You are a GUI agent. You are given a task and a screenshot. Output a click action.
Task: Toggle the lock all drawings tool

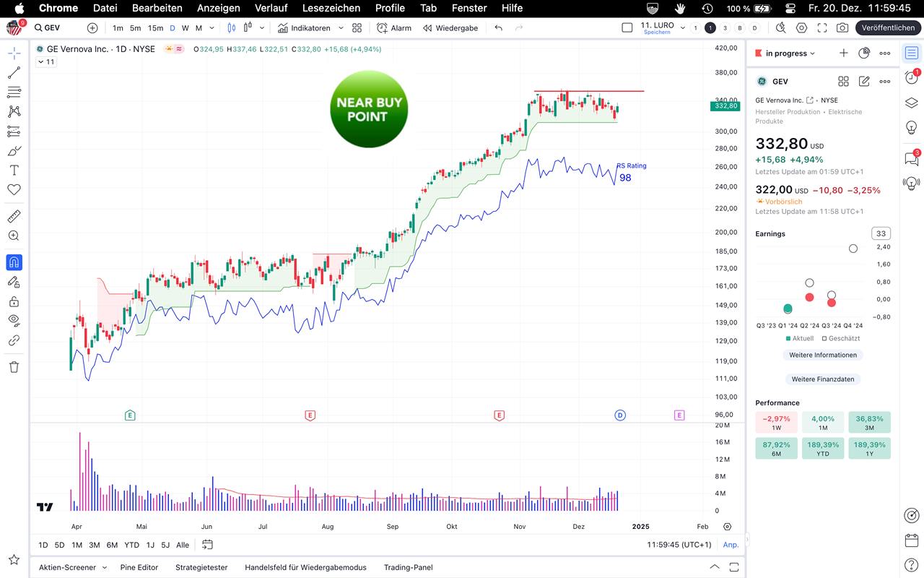point(14,301)
